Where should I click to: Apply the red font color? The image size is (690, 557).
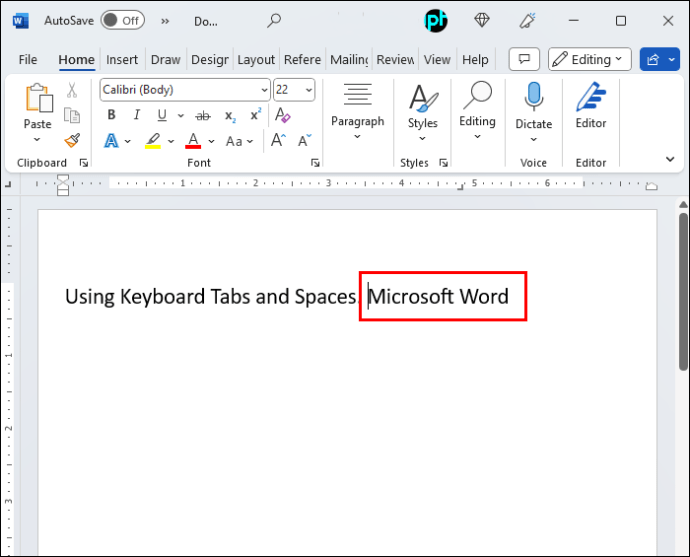point(193,141)
